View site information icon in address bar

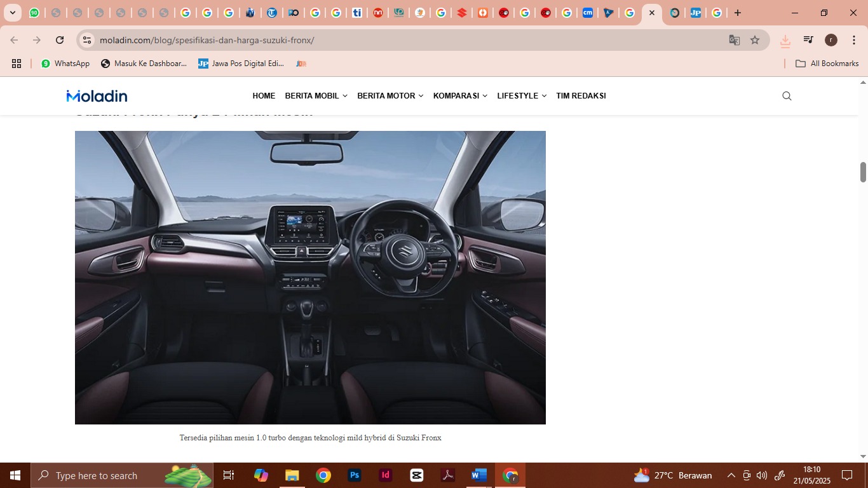[87, 40]
